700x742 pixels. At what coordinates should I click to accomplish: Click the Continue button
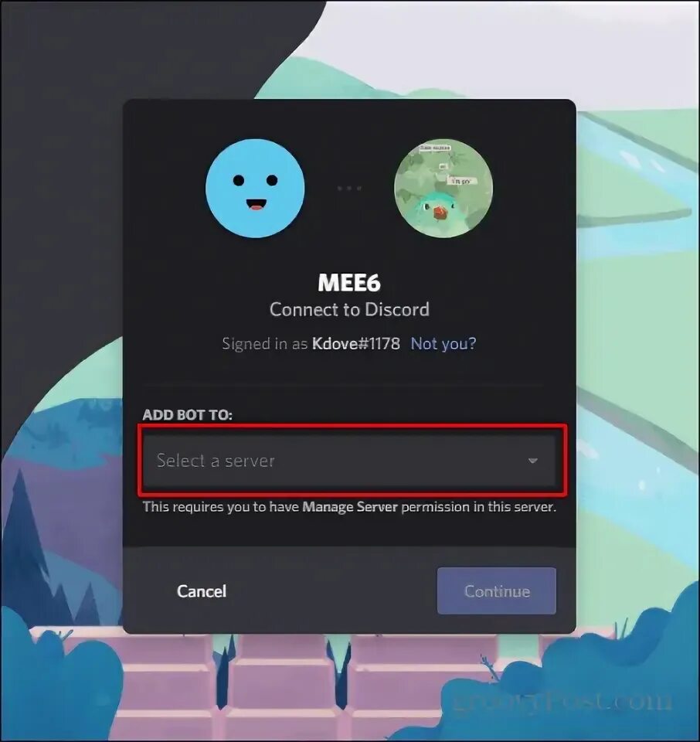tap(497, 591)
